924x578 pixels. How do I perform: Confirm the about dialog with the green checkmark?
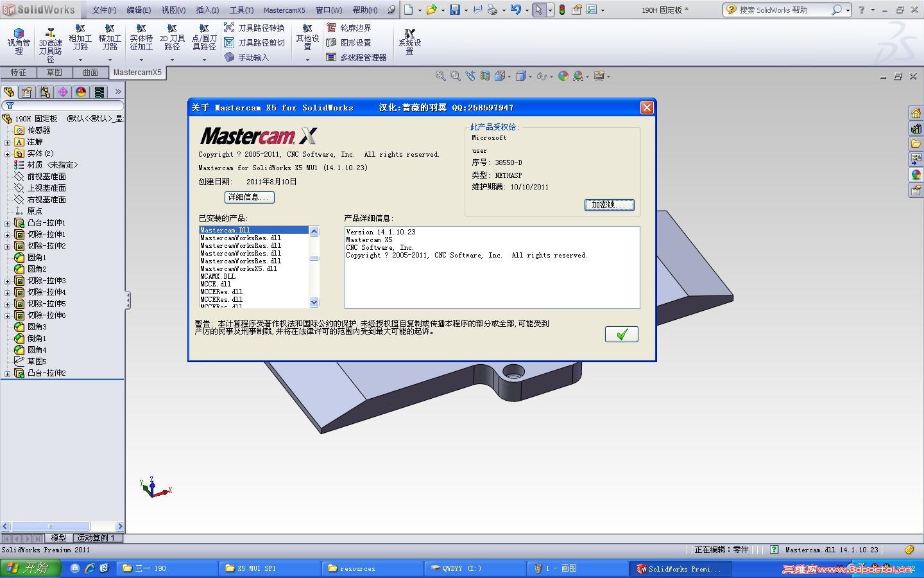[x=622, y=334]
